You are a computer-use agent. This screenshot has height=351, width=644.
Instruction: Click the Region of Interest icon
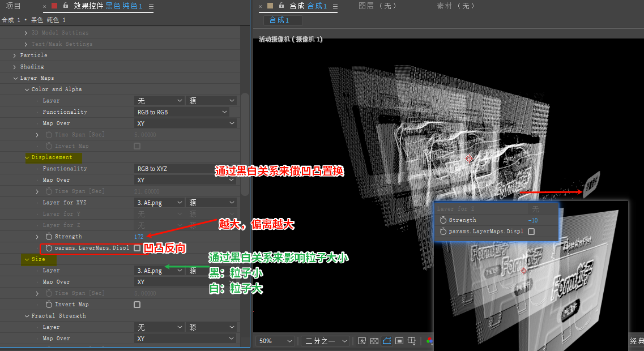click(x=399, y=341)
